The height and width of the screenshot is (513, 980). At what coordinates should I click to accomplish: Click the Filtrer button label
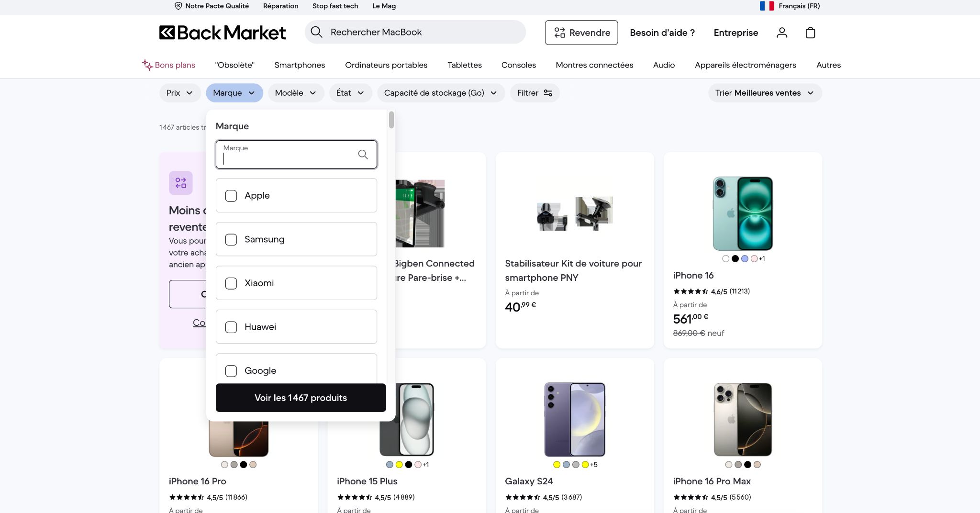(527, 93)
